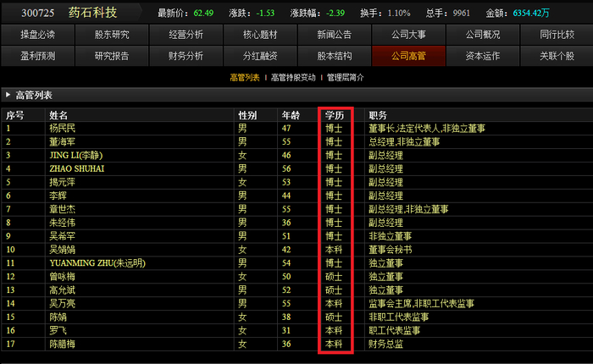Click 董事长,法定代表人,非独立董事 position text
Viewport: 593px width, 364px height.
(x=427, y=129)
